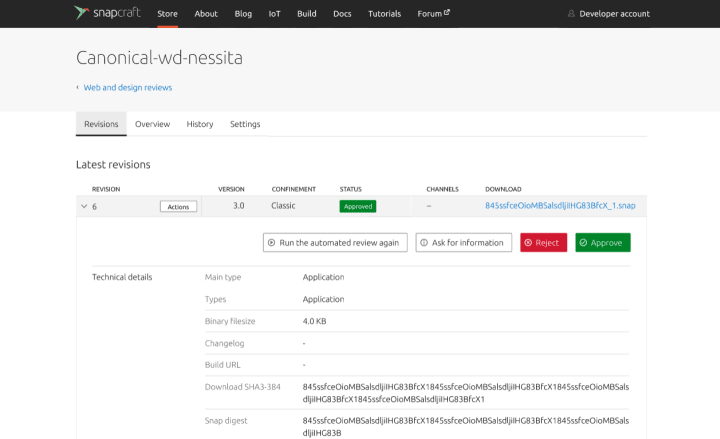720x439 pixels.
Task: Click the Types label
Action: click(x=215, y=299)
